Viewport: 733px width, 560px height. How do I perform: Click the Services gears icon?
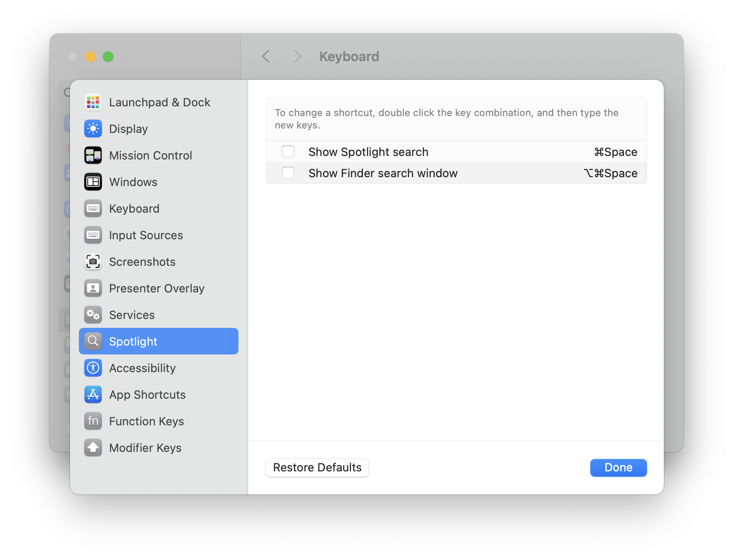click(x=93, y=315)
